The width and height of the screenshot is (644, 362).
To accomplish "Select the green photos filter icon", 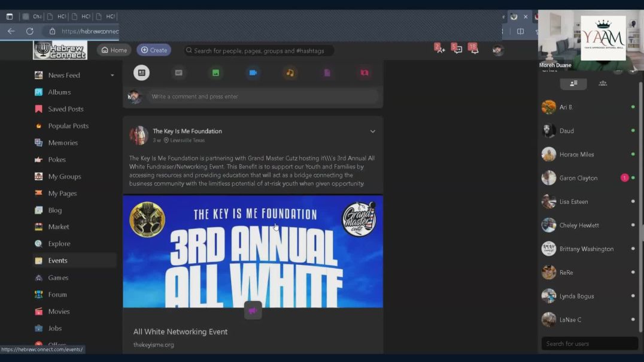I will (x=215, y=73).
